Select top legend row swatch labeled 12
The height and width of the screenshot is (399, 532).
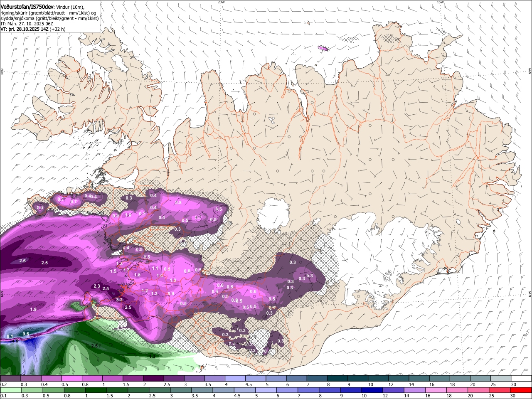click(398, 379)
